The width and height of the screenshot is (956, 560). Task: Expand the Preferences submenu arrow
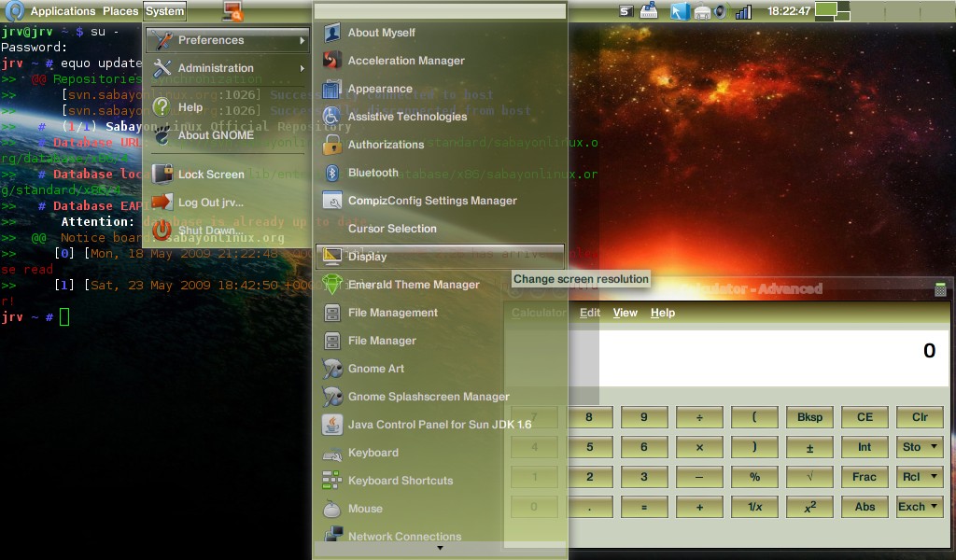pyautogui.click(x=302, y=41)
